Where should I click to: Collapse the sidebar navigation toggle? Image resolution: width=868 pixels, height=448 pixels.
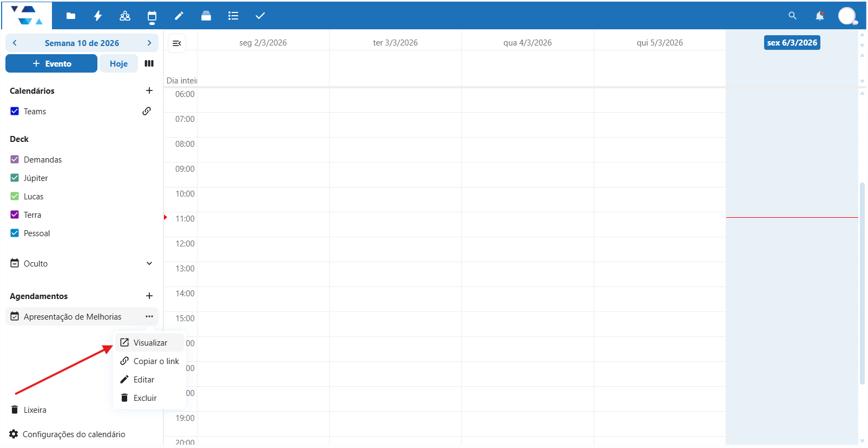click(177, 43)
